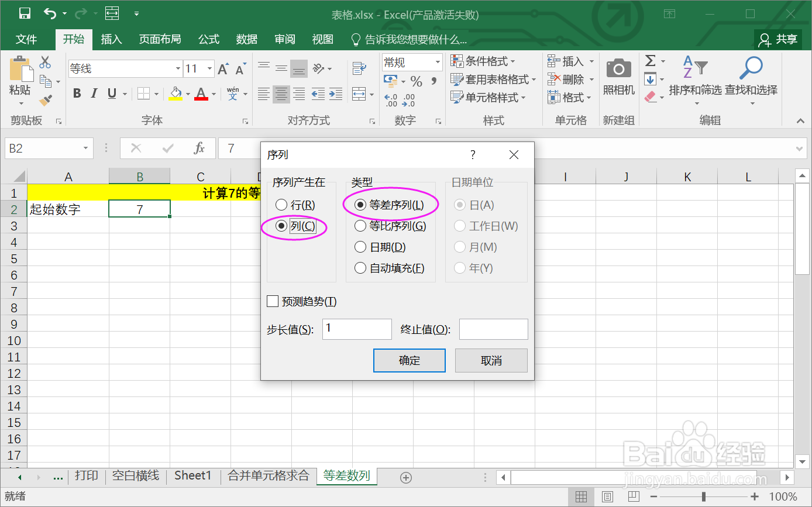Switch to the 插入 ribbon tab

pyautogui.click(x=112, y=39)
